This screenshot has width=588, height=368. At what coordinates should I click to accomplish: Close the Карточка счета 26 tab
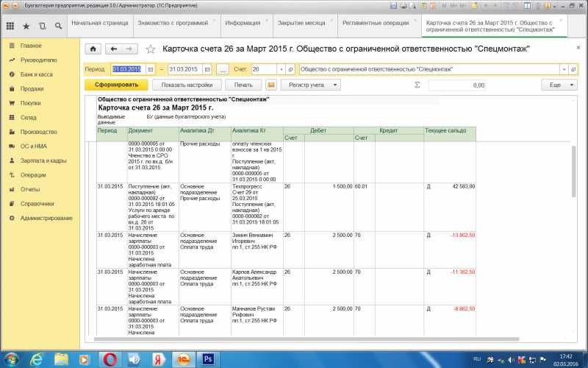pos(562,21)
